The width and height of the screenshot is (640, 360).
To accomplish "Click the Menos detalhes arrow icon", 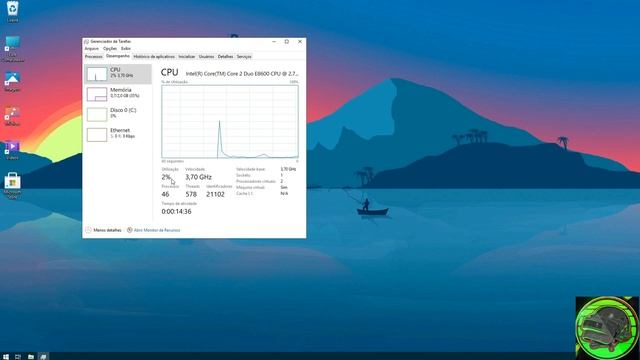I will pos(88,230).
